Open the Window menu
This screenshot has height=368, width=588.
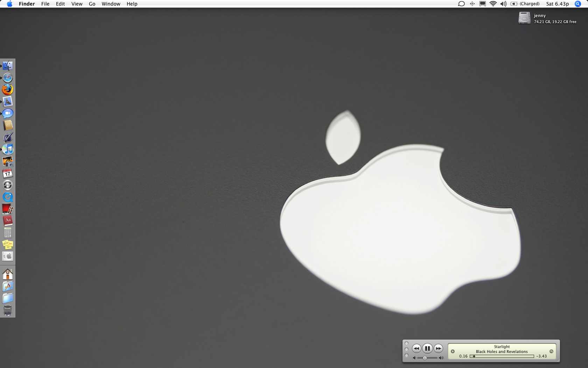pyautogui.click(x=111, y=4)
